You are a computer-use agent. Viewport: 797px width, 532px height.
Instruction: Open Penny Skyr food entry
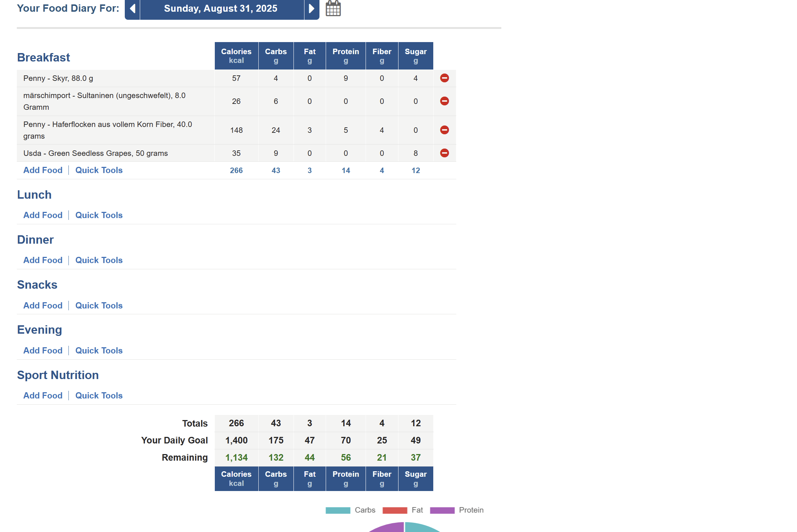58,79
